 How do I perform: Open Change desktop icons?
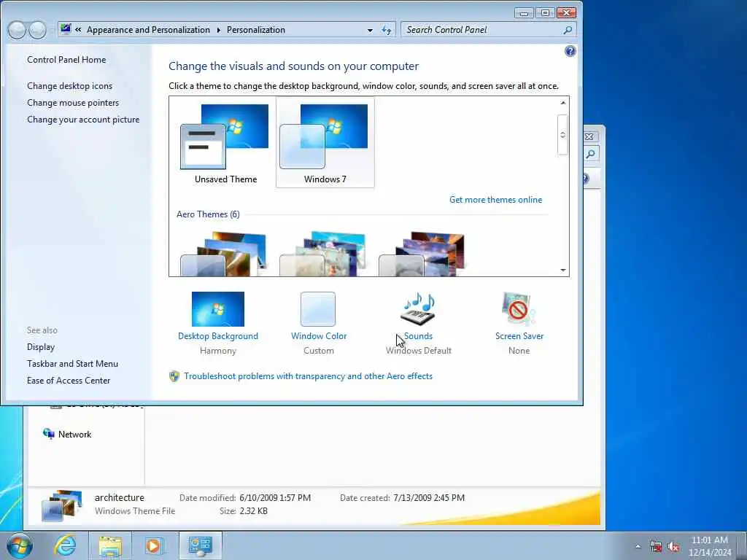69,86
